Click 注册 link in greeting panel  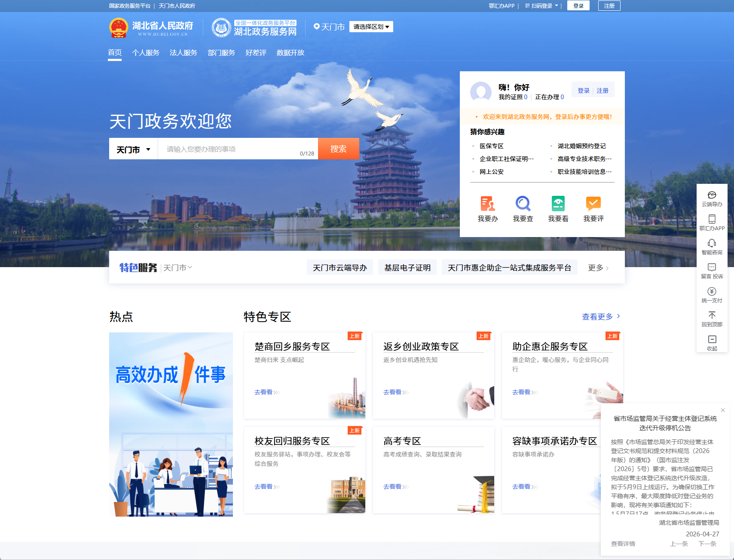click(602, 91)
